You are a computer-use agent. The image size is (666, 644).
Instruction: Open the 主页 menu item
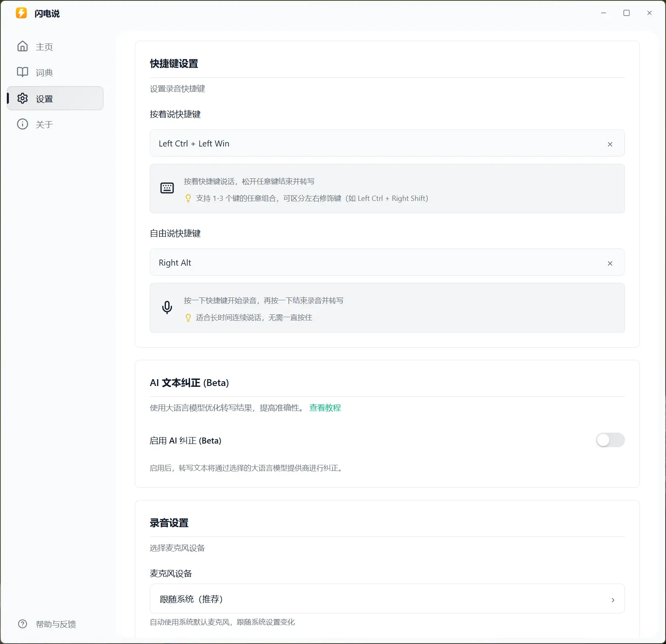pyautogui.click(x=44, y=47)
